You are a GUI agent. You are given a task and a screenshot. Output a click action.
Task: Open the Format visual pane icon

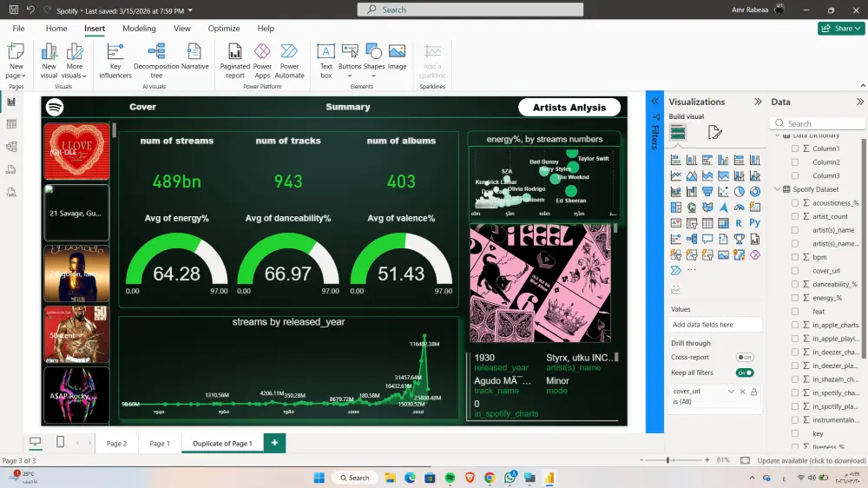point(714,132)
